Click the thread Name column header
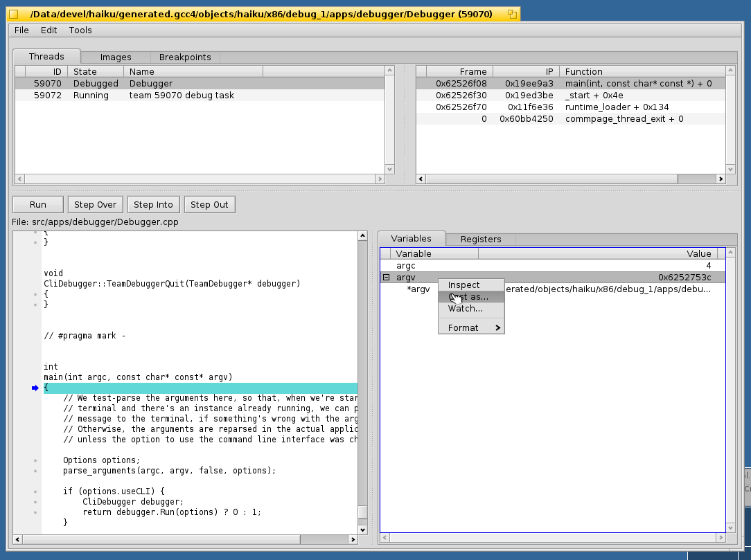The height and width of the screenshot is (560, 751). tap(193, 72)
